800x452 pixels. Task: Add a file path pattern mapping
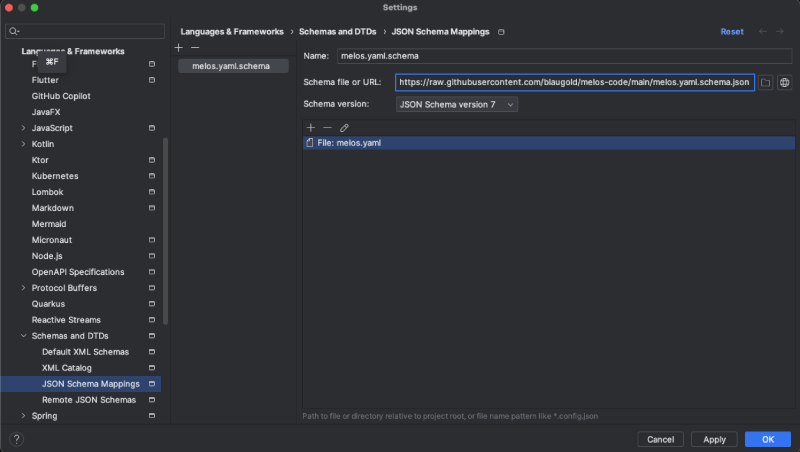[311, 128]
